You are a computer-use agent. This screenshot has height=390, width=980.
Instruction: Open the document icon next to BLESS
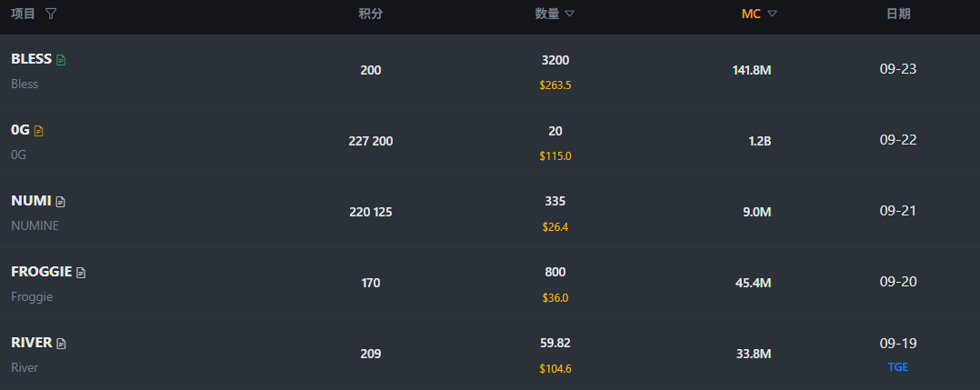pos(61,60)
